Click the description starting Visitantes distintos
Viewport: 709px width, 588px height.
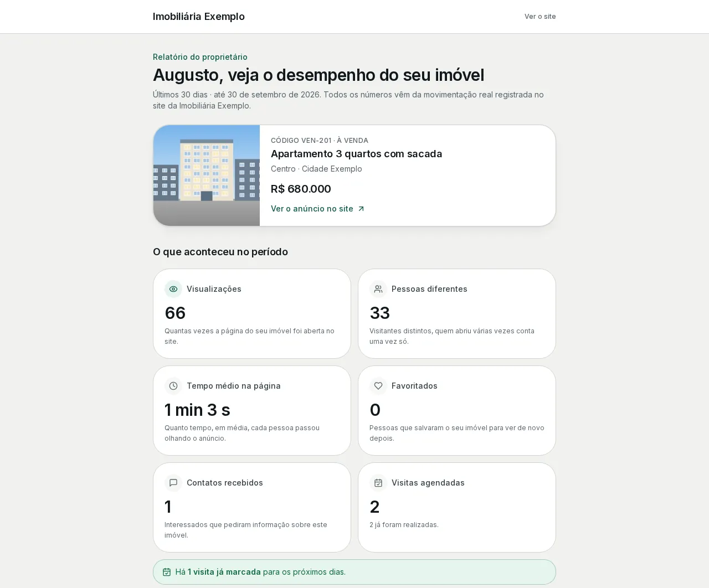pos(452,336)
